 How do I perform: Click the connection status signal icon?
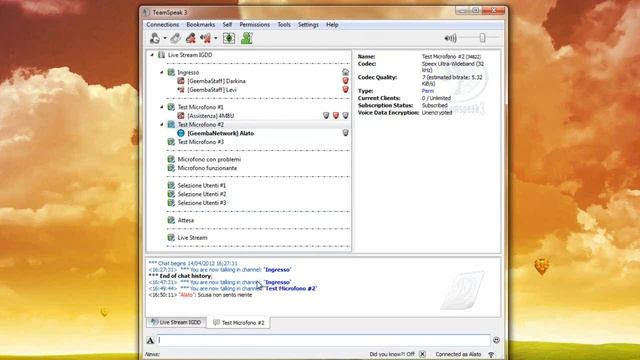491,354
